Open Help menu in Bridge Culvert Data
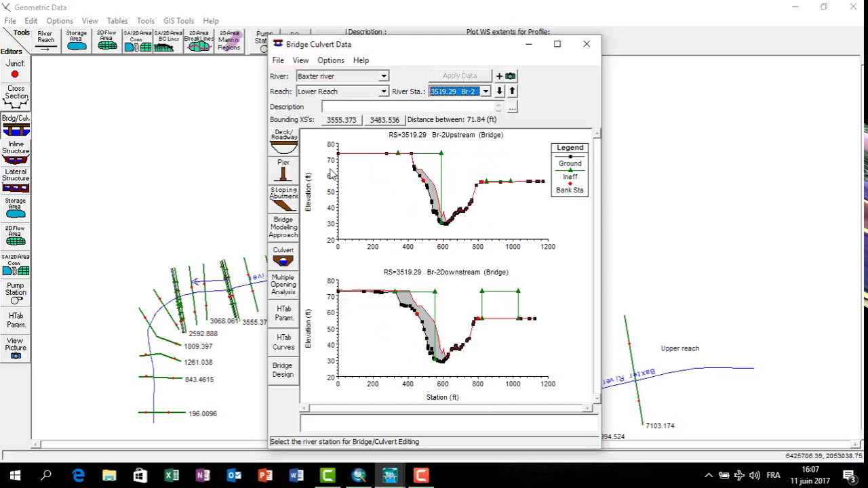Image resolution: width=868 pixels, height=488 pixels. 361,60
